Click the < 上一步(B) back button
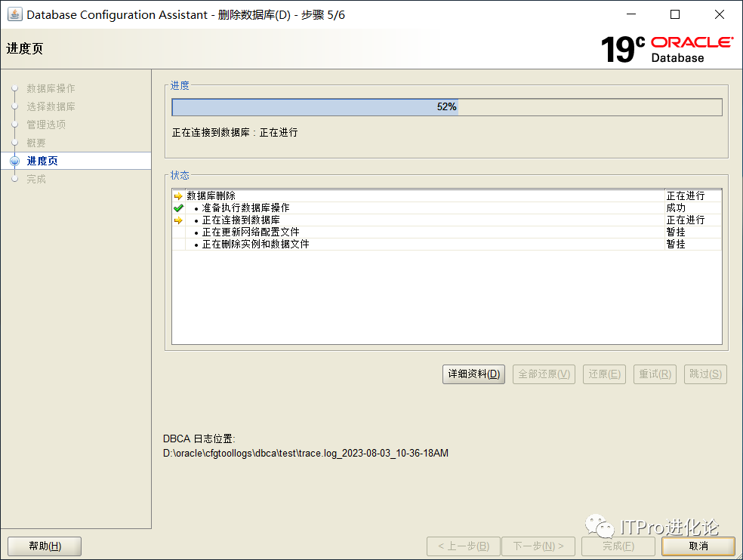The height and width of the screenshot is (560, 743). pos(464,546)
